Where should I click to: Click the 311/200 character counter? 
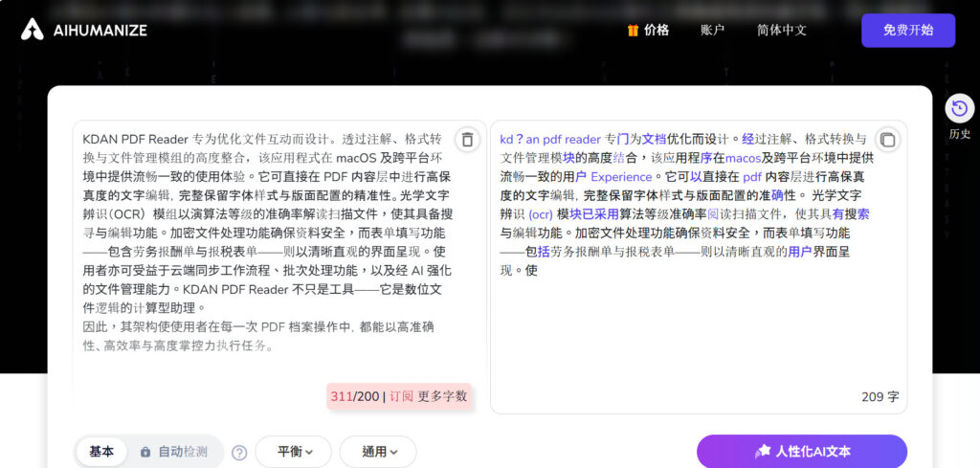pyautogui.click(x=355, y=396)
